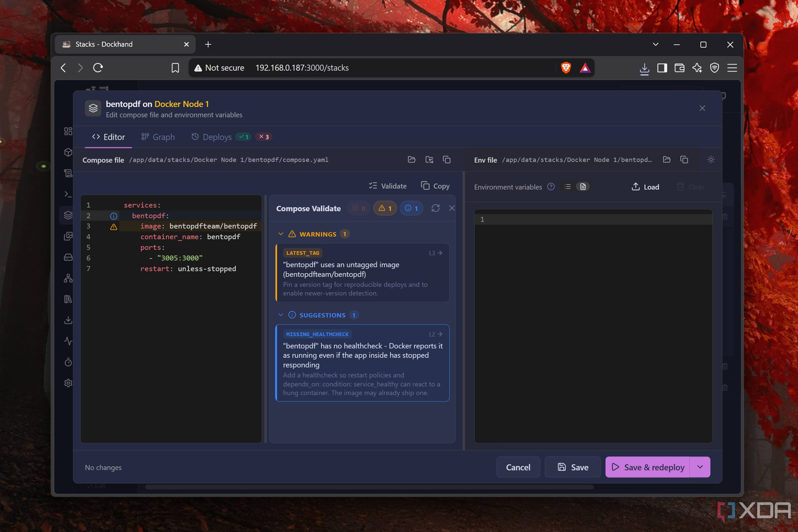Open the Logs icon in the sidebar
798x532 pixels.
point(68,173)
